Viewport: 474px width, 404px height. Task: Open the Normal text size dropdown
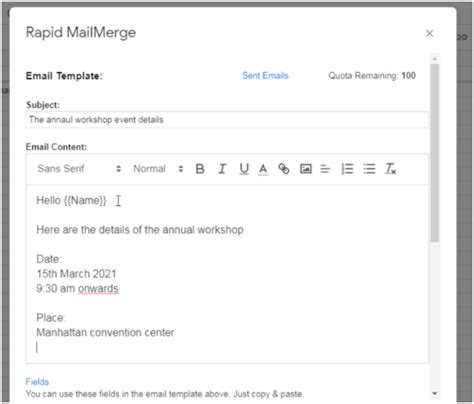[158, 169]
